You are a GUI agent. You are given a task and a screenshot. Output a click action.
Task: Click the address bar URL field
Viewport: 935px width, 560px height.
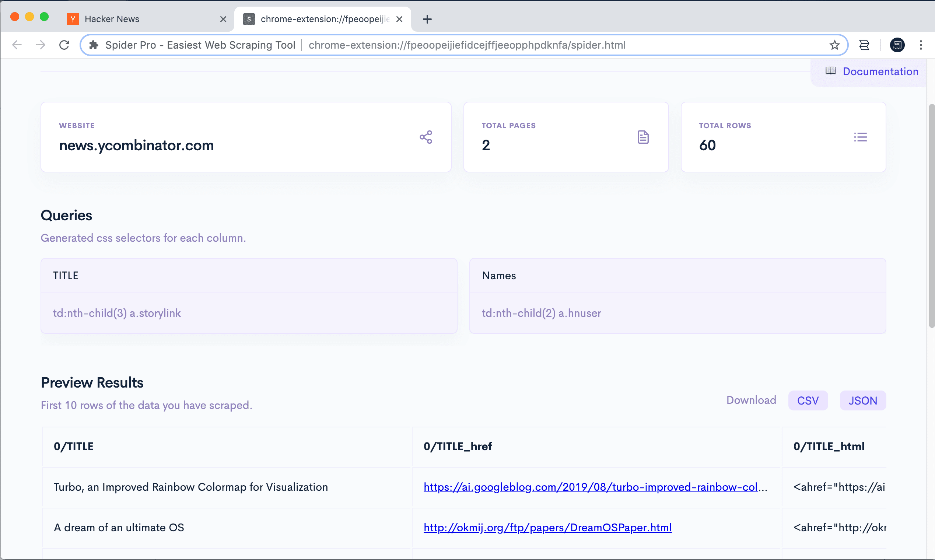click(x=466, y=45)
